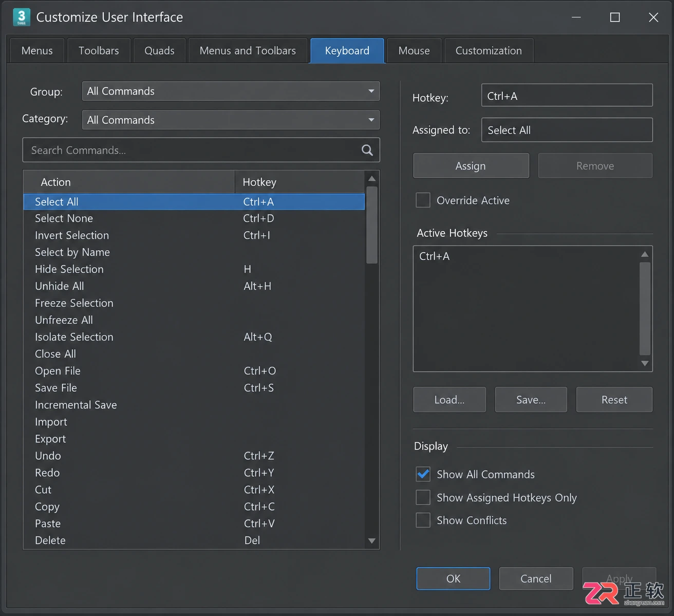674x616 pixels.
Task: Select the Select None action
Action: (194, 218)
